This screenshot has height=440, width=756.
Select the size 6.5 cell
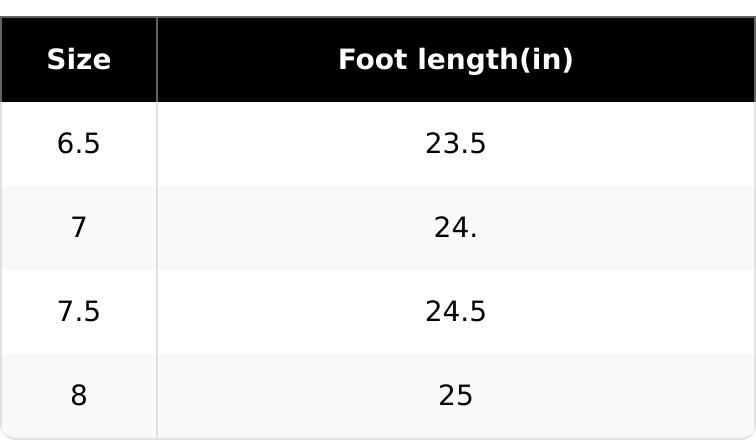coord(79,144)
